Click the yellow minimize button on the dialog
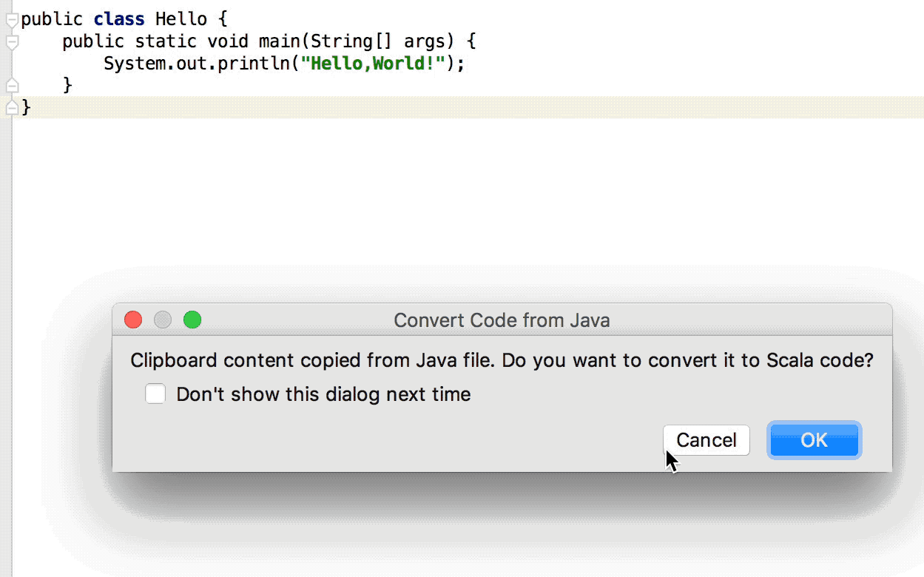924x577 pixels. (163, 320)
